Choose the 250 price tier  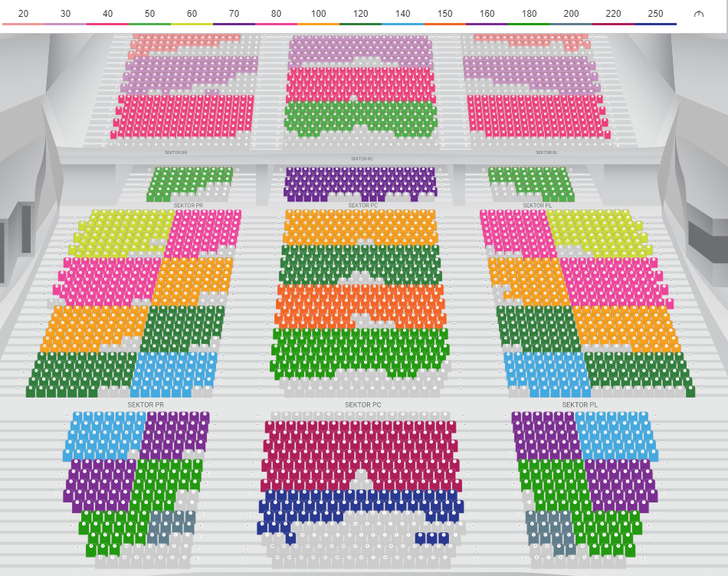(655, 15)
